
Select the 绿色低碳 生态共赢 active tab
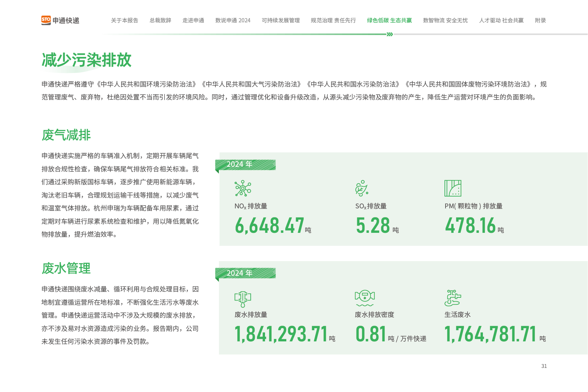(389, 21)
